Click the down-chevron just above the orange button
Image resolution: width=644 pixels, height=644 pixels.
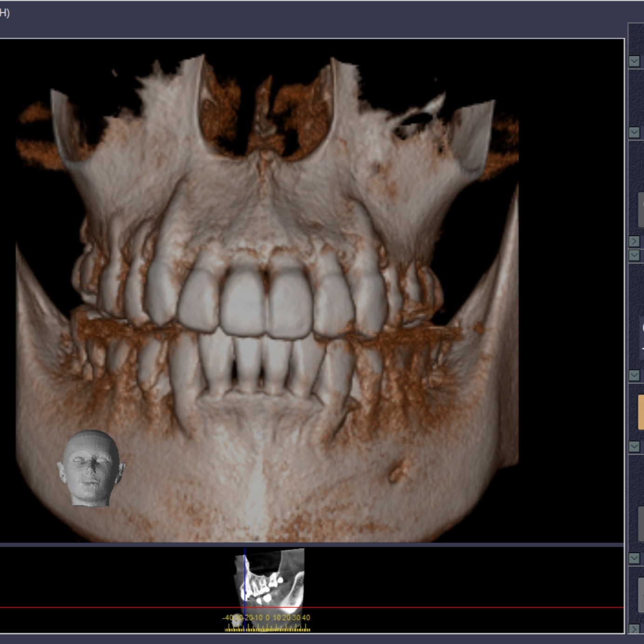tap(634, 375)
